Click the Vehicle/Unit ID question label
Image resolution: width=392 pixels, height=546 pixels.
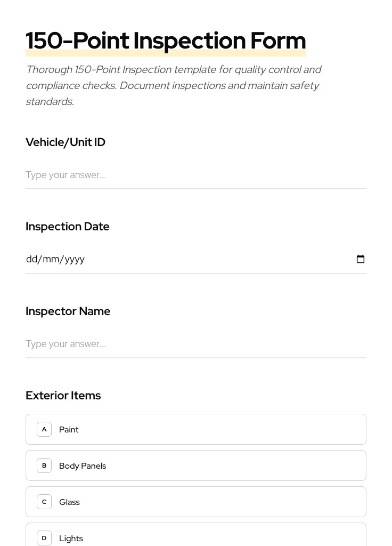[x=66, y=142]
